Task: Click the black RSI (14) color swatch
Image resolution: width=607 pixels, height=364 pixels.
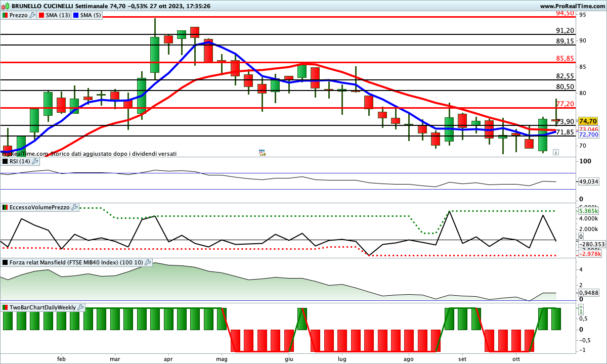Action: click(x=5, y=161)
